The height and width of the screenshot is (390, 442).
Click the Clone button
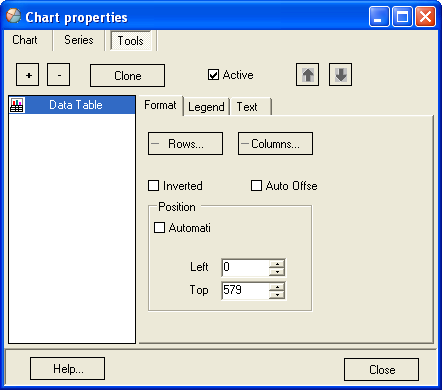point(127,76)
